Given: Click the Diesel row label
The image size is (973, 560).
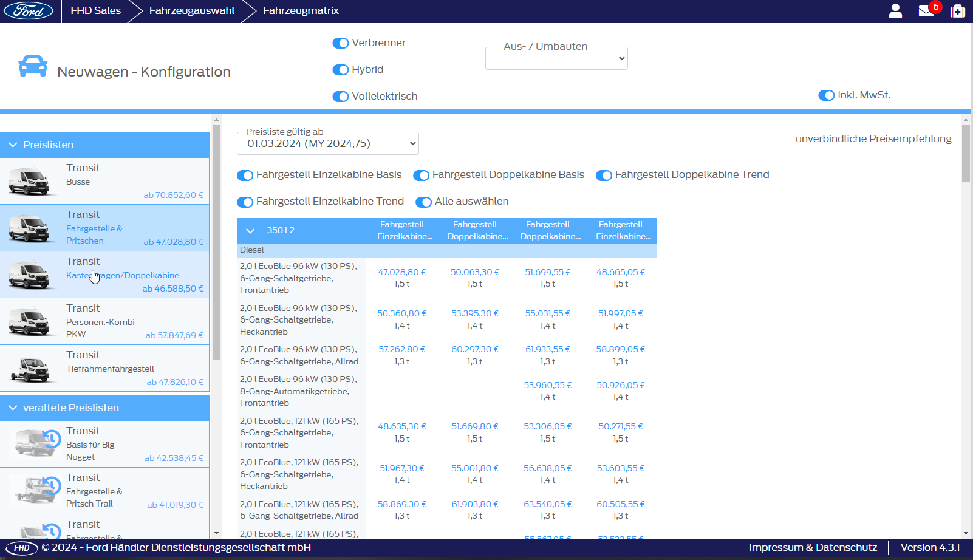Looking at the screenshot, I should [252, 250].
